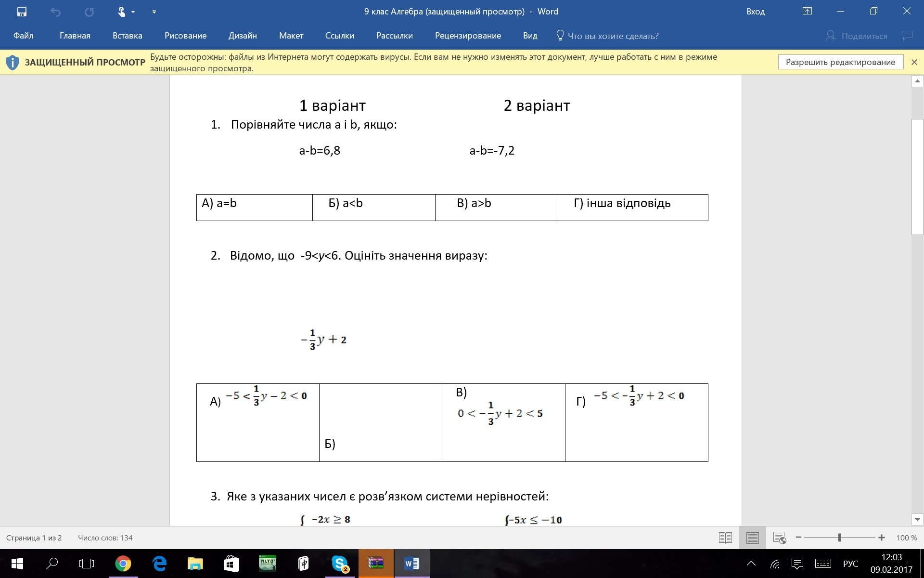Click the Protected View shield icon
Screen dimensions: 924x578
click(x=13, y=63)
